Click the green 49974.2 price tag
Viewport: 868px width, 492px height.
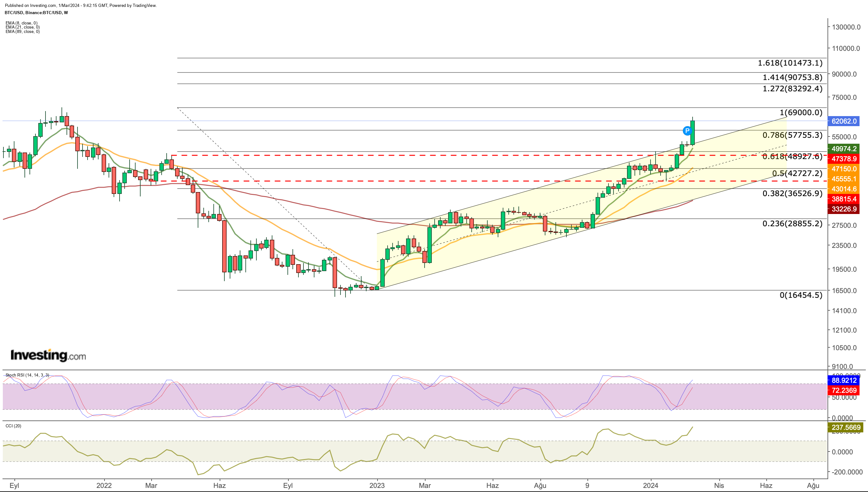pos(844,149)
